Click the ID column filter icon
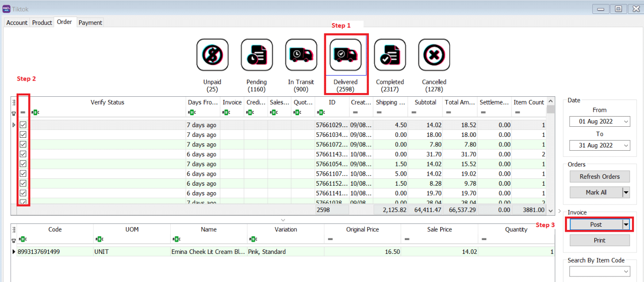644x282 pixels. click(321, 112)
